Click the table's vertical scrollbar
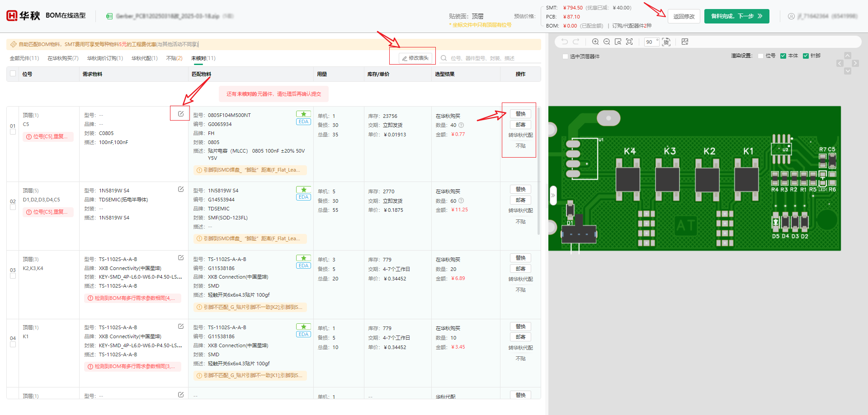 [x=538, y=171]
